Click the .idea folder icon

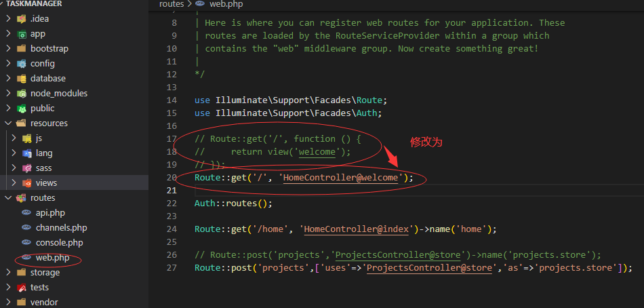[22, 19]
